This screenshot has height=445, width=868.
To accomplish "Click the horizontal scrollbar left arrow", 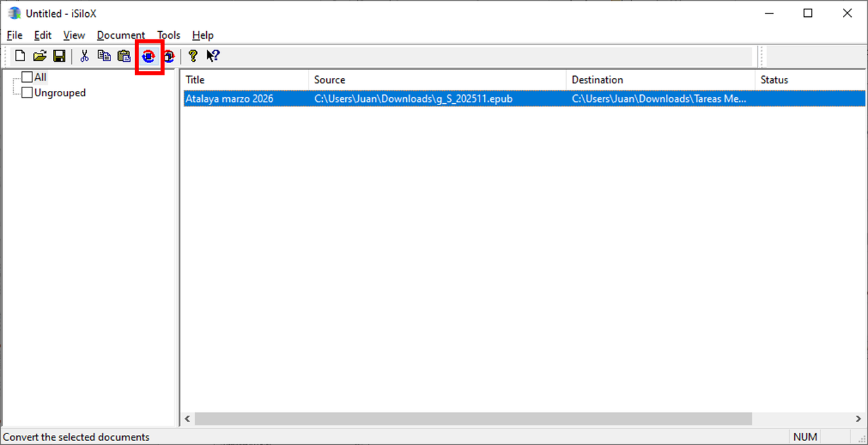I will 188,419.
